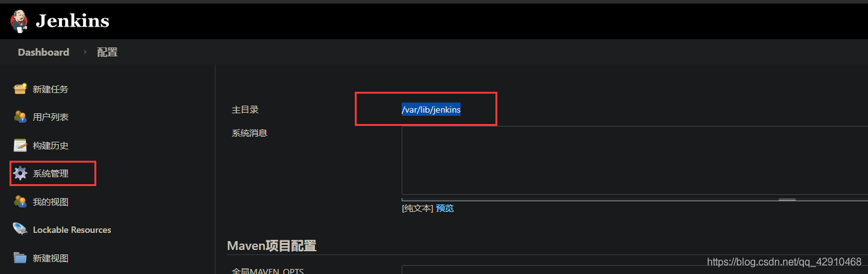Image resolution: width=868 pixels, height=274 pixels.
Task: Click the 新建任务 package icon
Action: tap(20, 89)
